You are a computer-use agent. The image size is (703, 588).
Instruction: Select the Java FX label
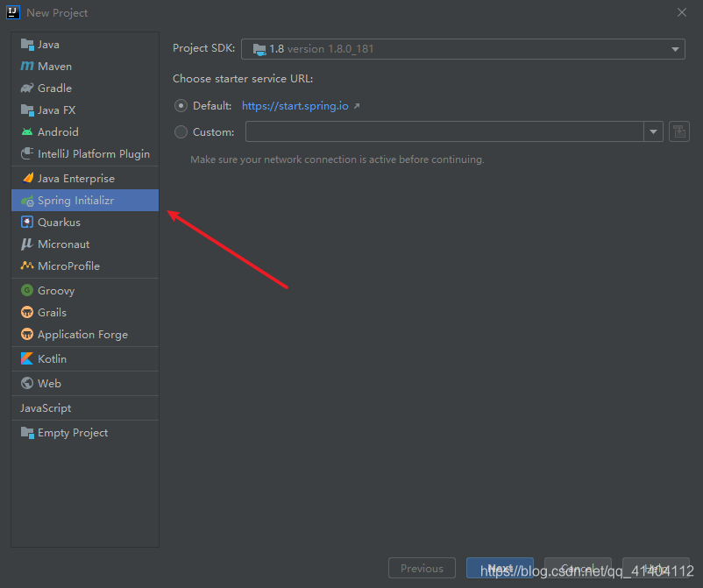tap(56, 110)
